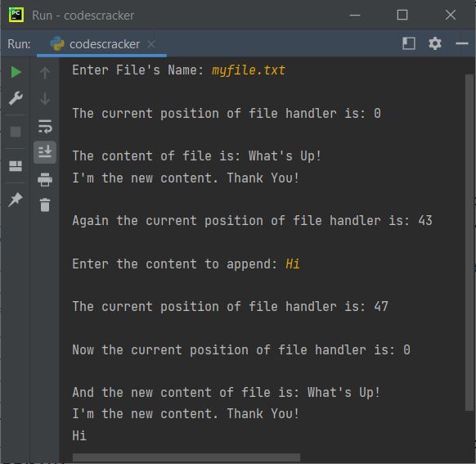Minimize the Run window
The width and height of the screenshot is (476, 464).
tap(355, 15)
